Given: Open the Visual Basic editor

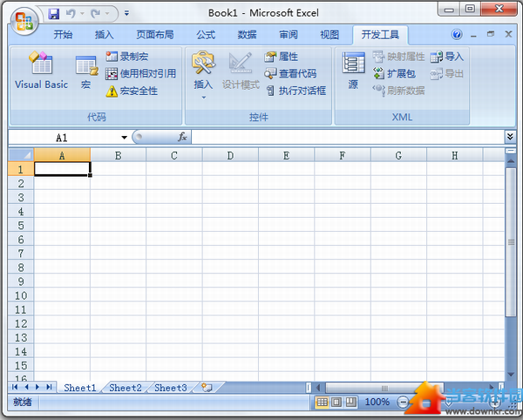Looking at the screenshot, I should click(x=41, y=71).
